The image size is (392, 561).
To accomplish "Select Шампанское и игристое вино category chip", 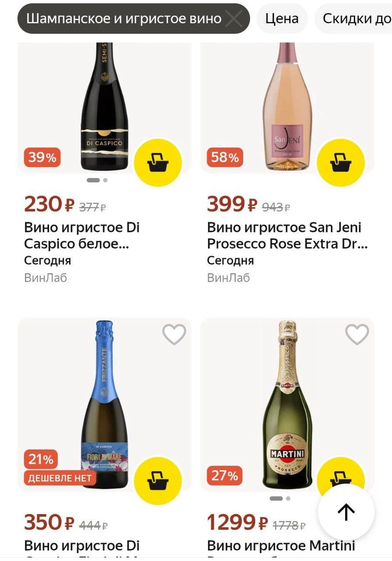I will [x=124, y=18].
